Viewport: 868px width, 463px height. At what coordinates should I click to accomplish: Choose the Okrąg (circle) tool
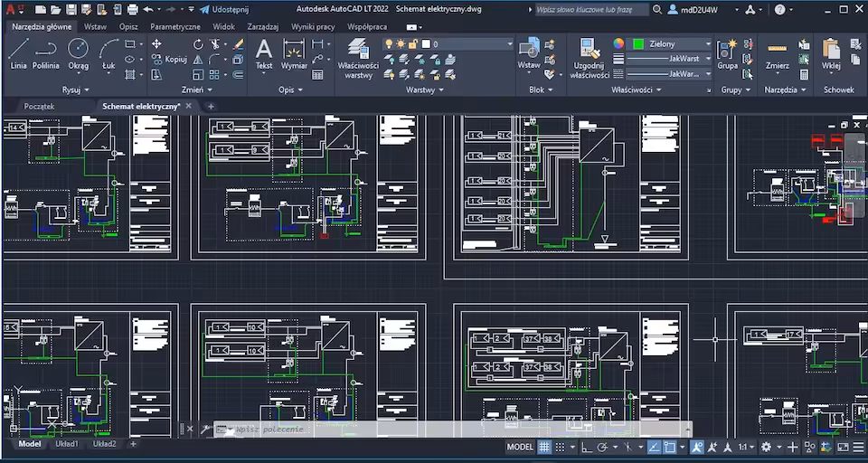pos(78,54)
